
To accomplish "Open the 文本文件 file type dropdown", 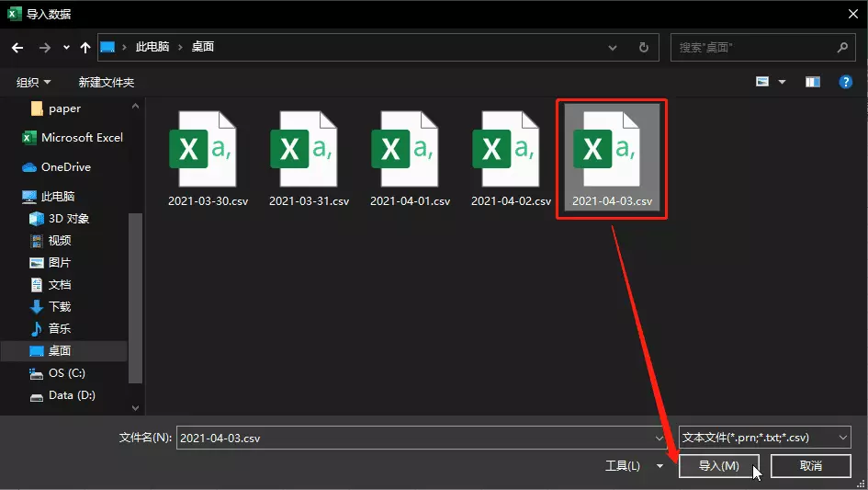I will point(764,438).
